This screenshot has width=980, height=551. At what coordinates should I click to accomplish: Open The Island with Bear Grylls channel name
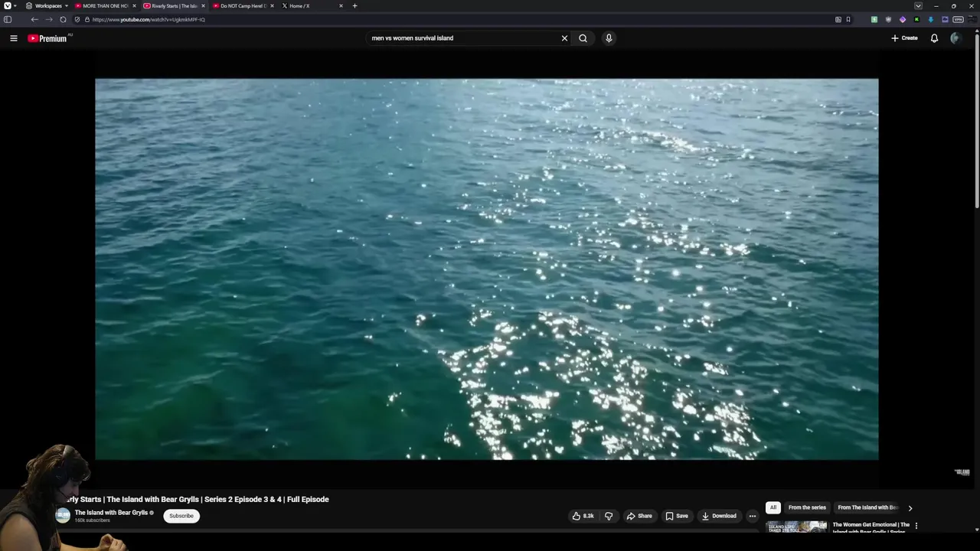click(x=111, y=513)
